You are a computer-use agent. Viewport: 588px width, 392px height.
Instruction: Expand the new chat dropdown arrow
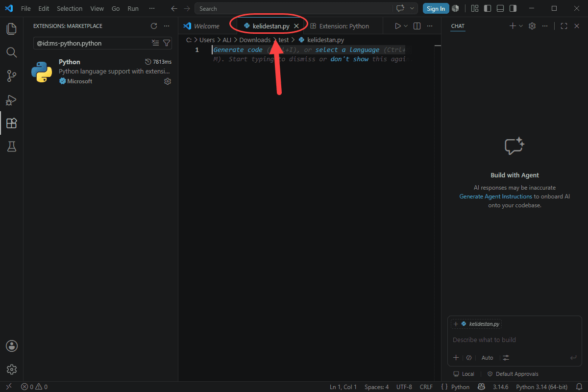pos(520,26)
